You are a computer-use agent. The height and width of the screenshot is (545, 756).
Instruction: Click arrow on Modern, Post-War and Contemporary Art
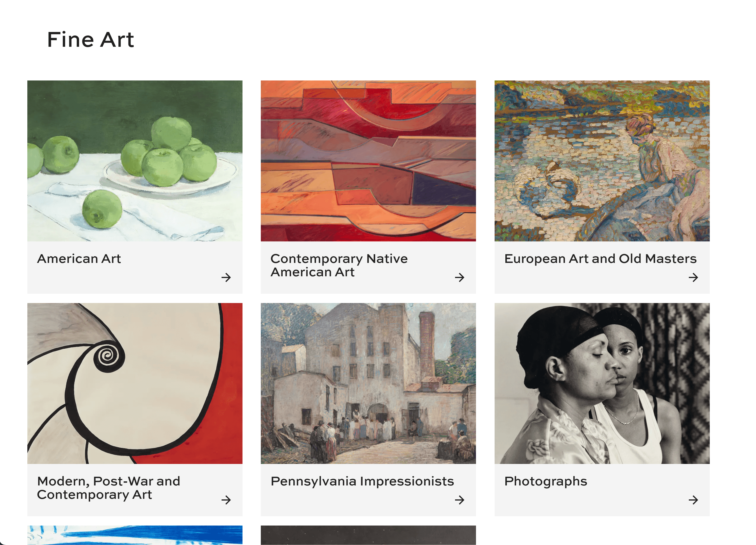coord(226,500)
